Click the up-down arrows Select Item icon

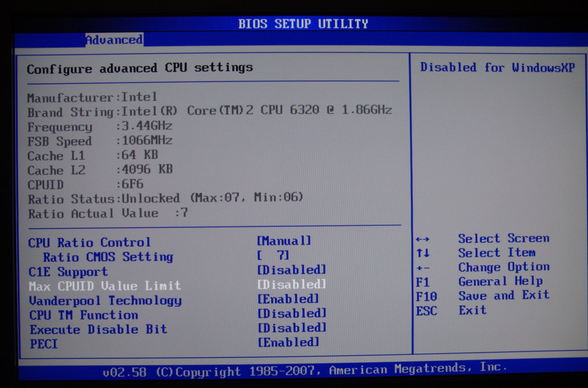click(422, 253)
